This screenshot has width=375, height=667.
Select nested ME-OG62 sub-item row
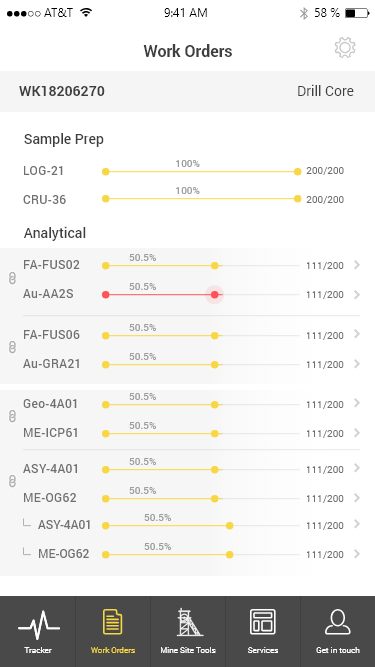point(187,554)
